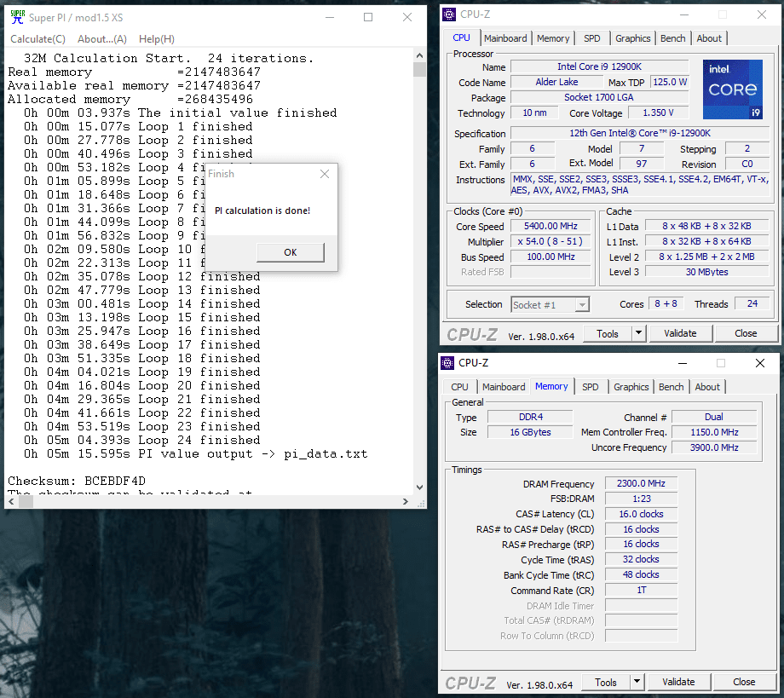Select CPU tab in top CPU-Z window

coord(461,38)
